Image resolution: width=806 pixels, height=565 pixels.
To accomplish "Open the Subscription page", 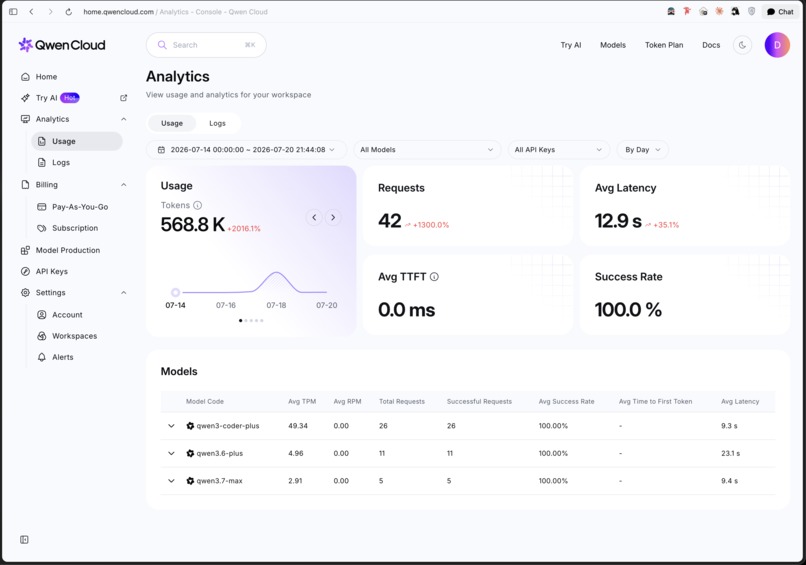I will pos(67,228).
